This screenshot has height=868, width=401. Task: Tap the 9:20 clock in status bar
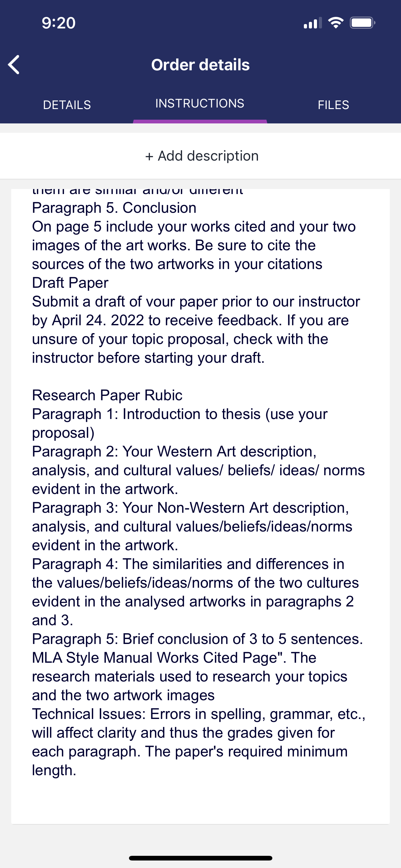pos(59,23)
